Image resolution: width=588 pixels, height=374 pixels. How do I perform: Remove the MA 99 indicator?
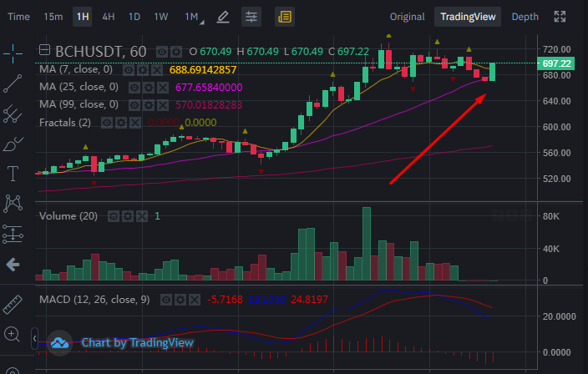pos(163,105)
